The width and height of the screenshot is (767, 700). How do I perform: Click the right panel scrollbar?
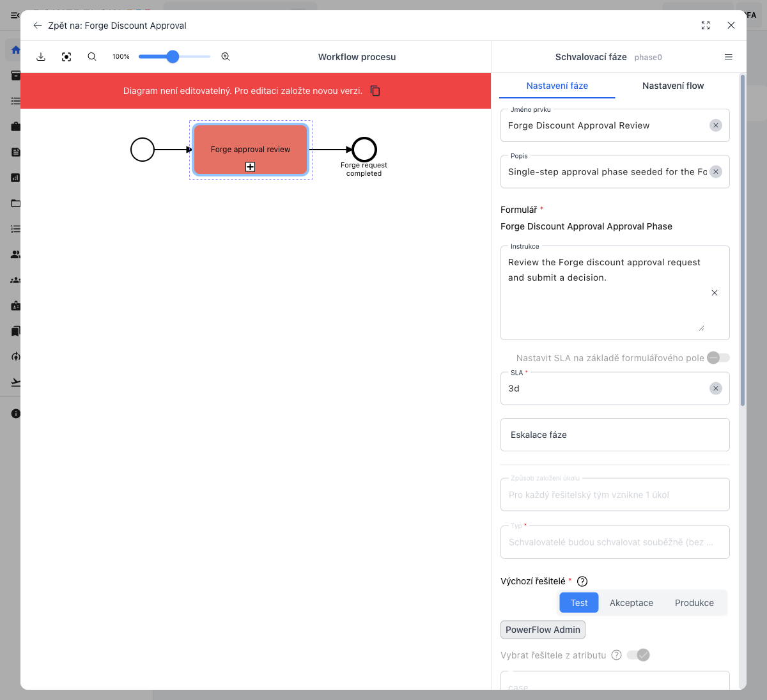coord(742,240)
